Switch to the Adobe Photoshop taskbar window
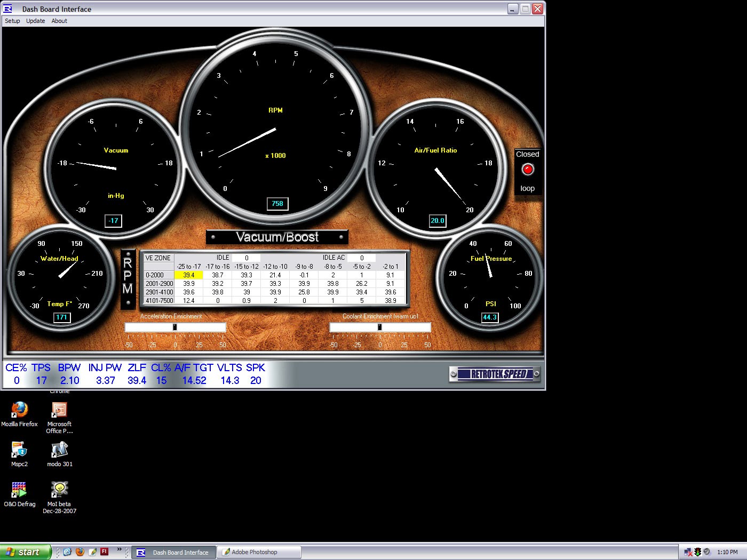 click(259, 552)
